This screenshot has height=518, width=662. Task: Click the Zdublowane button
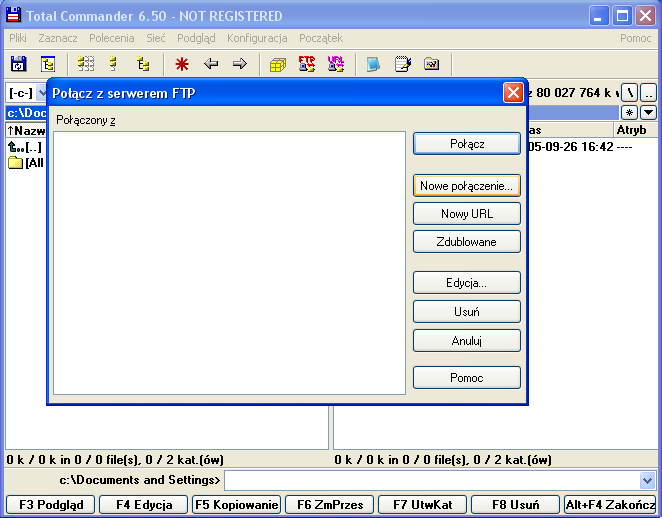467,241
